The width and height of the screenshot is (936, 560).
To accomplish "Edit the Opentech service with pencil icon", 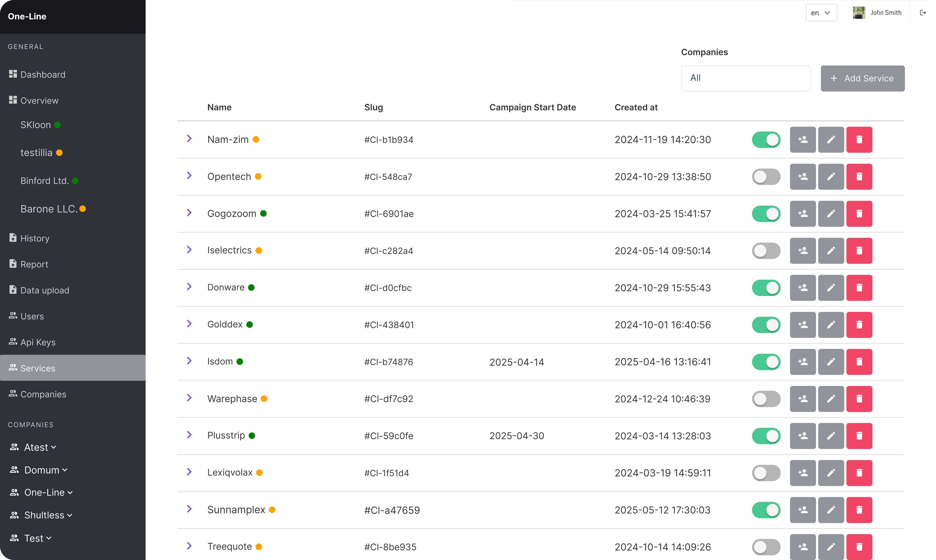I will click(x=831, y=177).
